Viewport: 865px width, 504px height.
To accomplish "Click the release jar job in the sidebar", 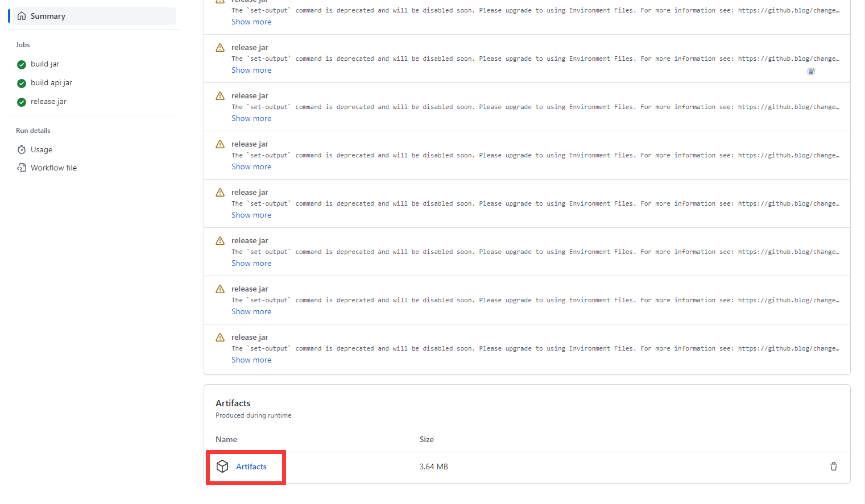I will coord(48,102).
